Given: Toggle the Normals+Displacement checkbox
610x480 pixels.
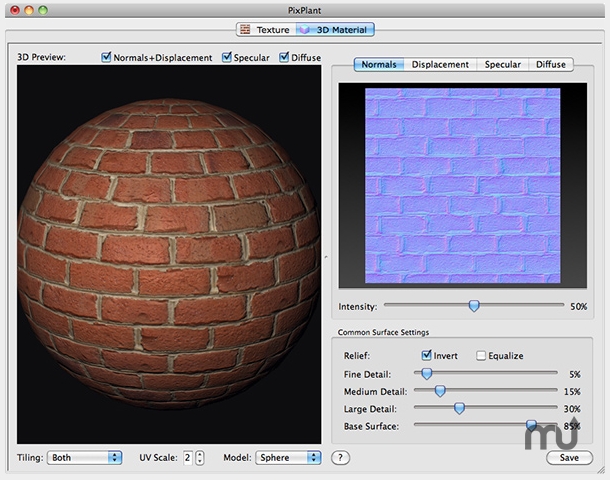Looking at the screenshot, I should tap(107, 58).
